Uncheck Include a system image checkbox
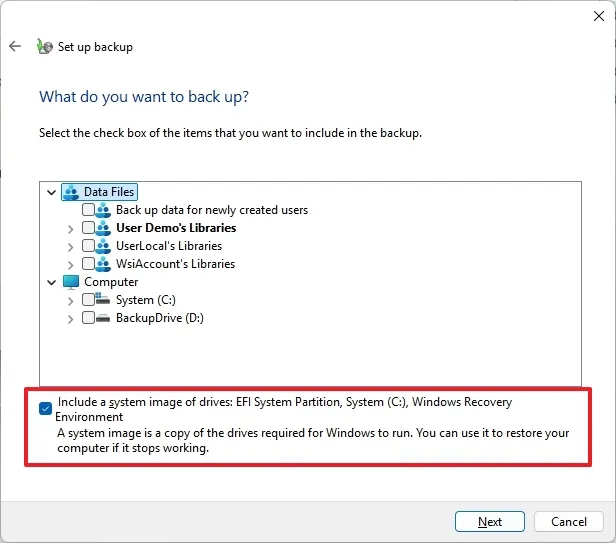Image resolution: width=616 pixels, height=543 pixels. [x=46, y=409]
